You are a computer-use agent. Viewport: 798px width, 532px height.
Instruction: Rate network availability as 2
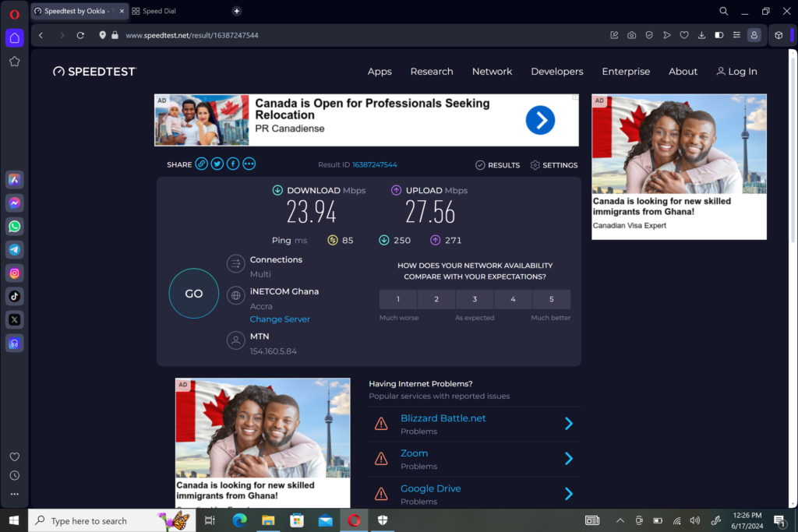(436, 299)
